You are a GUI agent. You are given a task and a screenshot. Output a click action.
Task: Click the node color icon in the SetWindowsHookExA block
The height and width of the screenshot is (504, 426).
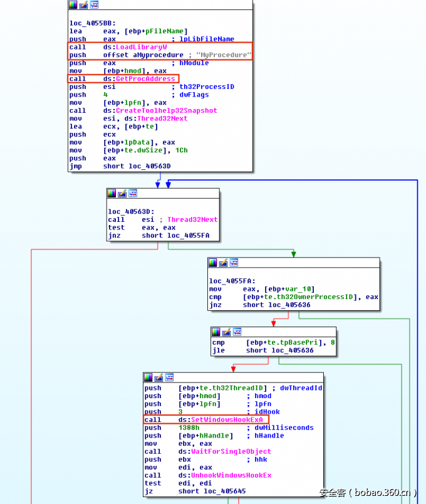click(x=148, y=377)
